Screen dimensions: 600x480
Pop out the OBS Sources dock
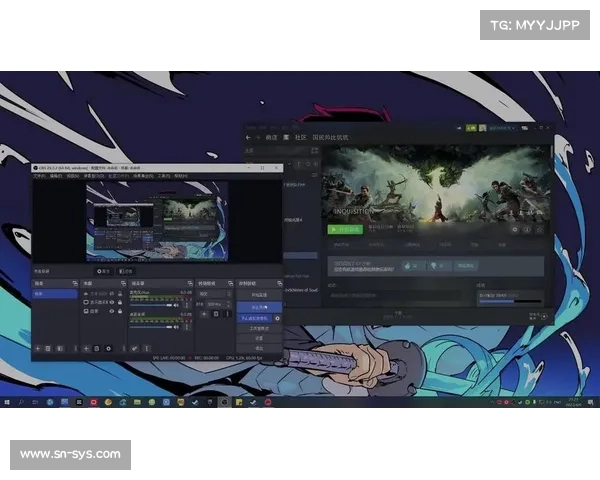pyautogui.click(x=123, y=284)
